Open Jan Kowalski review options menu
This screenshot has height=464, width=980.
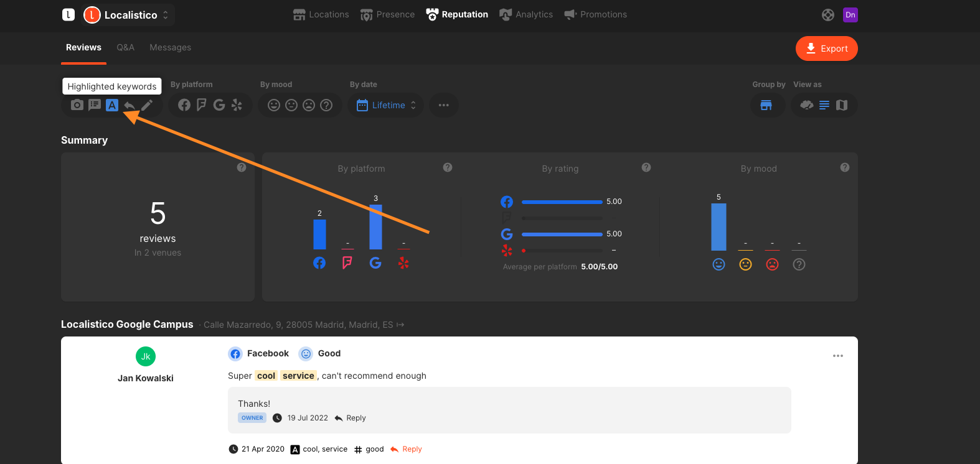pos(838,356)
